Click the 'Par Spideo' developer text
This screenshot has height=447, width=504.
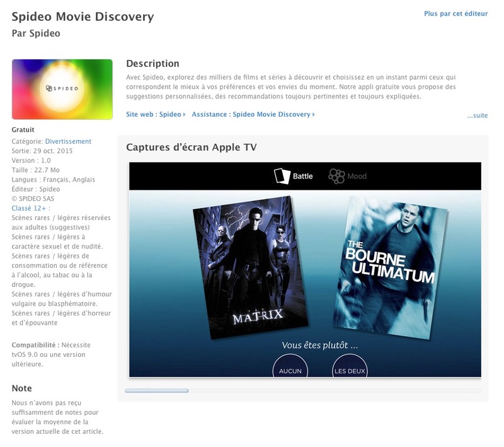pos(36,33)
